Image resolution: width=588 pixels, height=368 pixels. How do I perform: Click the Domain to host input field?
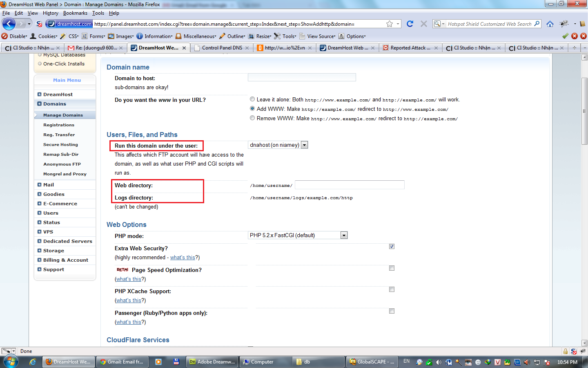point(302,77)
